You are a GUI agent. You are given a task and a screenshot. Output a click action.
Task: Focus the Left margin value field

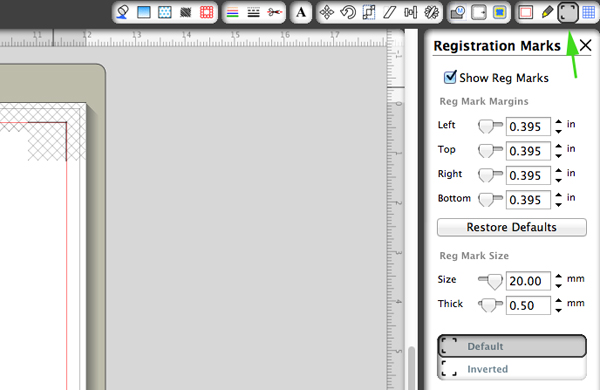(528, 126)
